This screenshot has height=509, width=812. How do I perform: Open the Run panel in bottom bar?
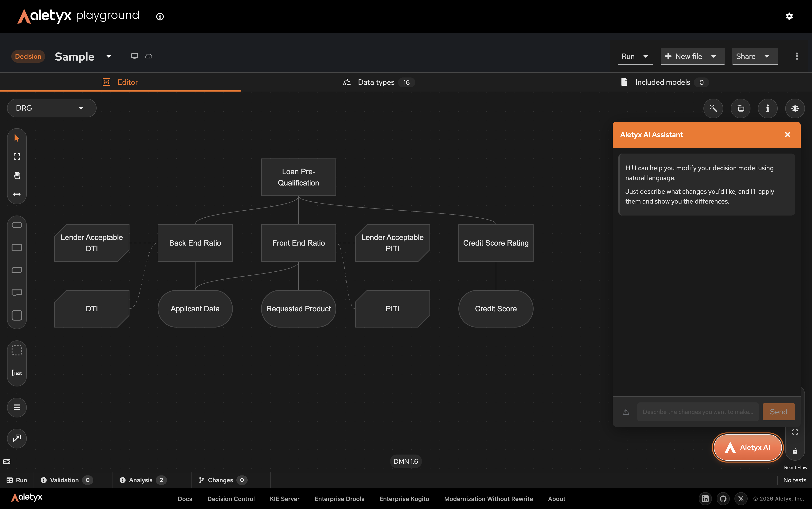click(17, 480)
